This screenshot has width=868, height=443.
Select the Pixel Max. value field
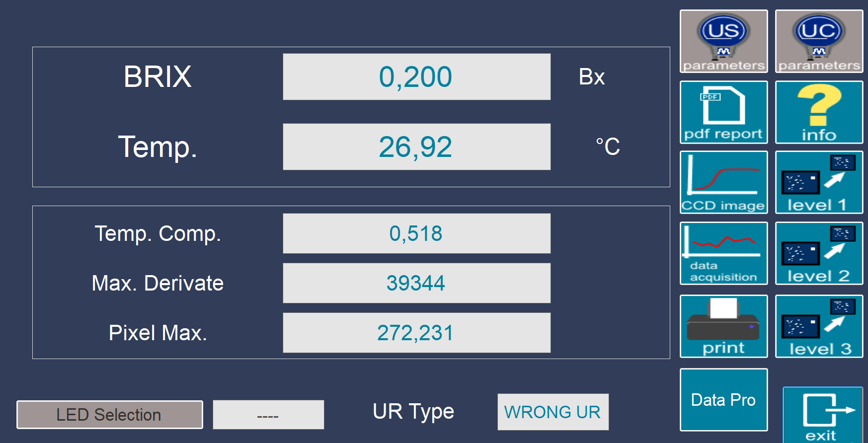(416, 333)
